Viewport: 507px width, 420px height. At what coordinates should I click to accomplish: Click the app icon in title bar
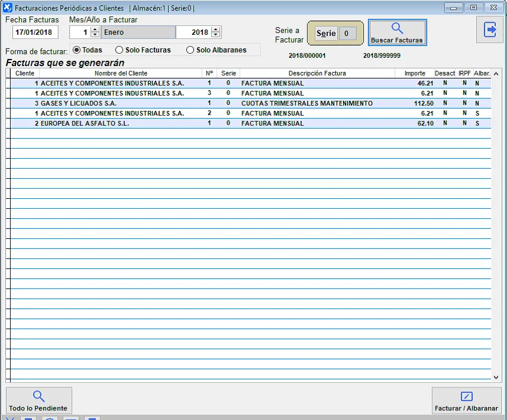(x=8, y=8)
